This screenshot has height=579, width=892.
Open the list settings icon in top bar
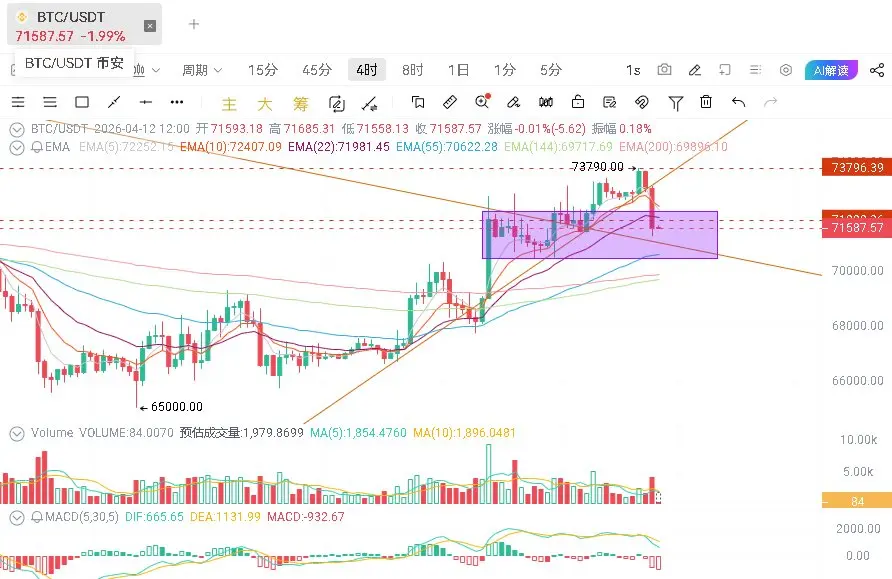pyautogui.click(x=755, y=69)
